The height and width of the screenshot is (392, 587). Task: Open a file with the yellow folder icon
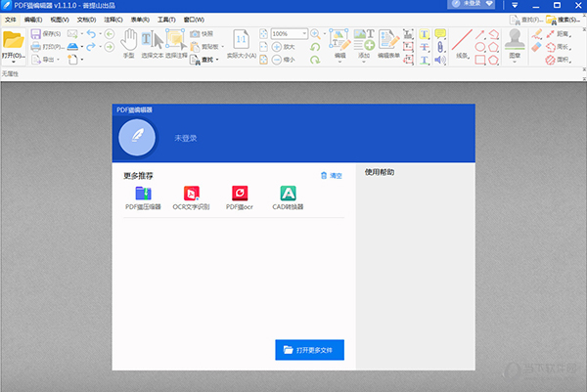(14, 40)
